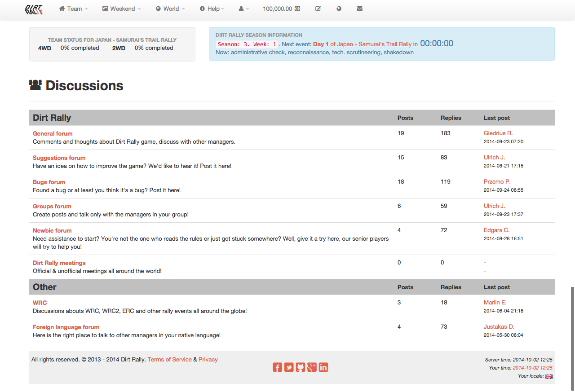Screen dimensions: 575x392
Task: Open the GitHub page icon
Action: point(301,367)
